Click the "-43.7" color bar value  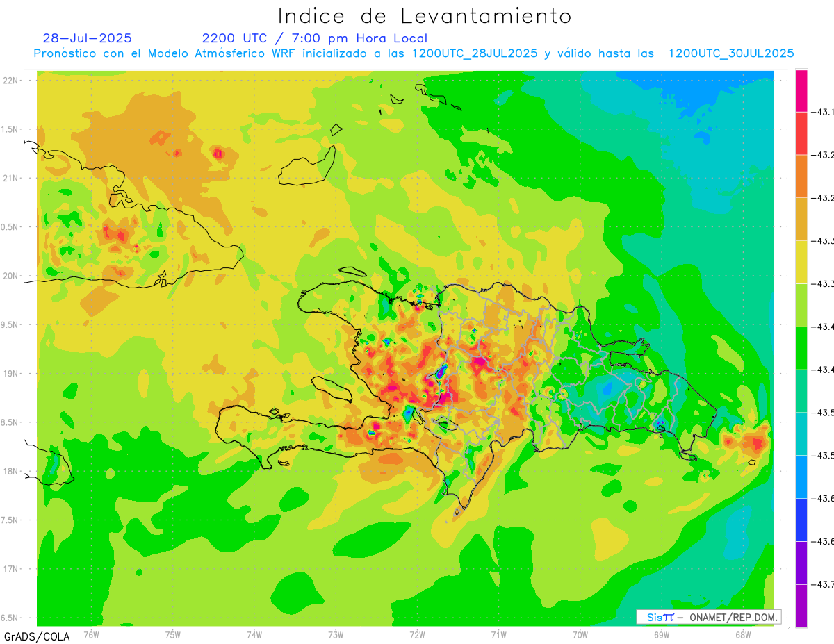pos(823,585)
